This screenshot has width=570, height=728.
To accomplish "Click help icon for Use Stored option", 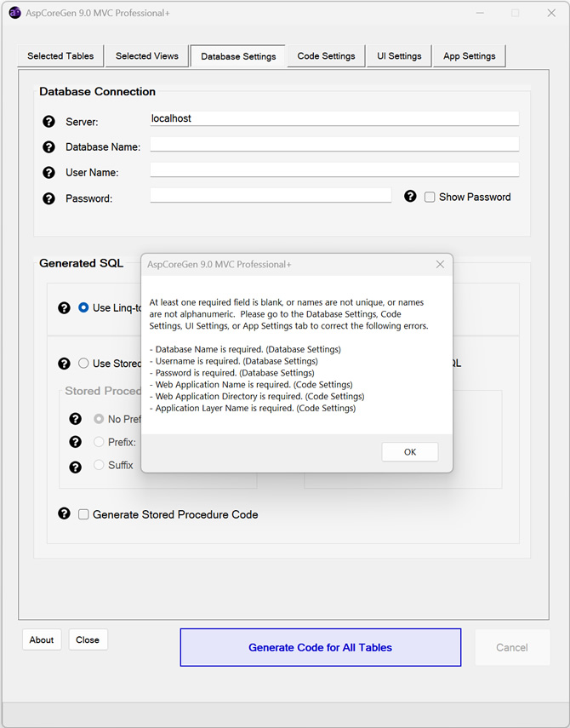I will tap(64, 364).
